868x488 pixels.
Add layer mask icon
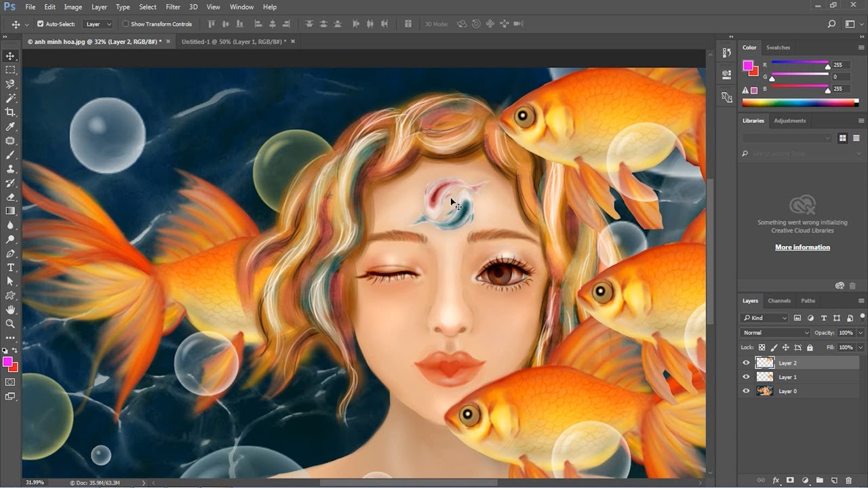790,480
